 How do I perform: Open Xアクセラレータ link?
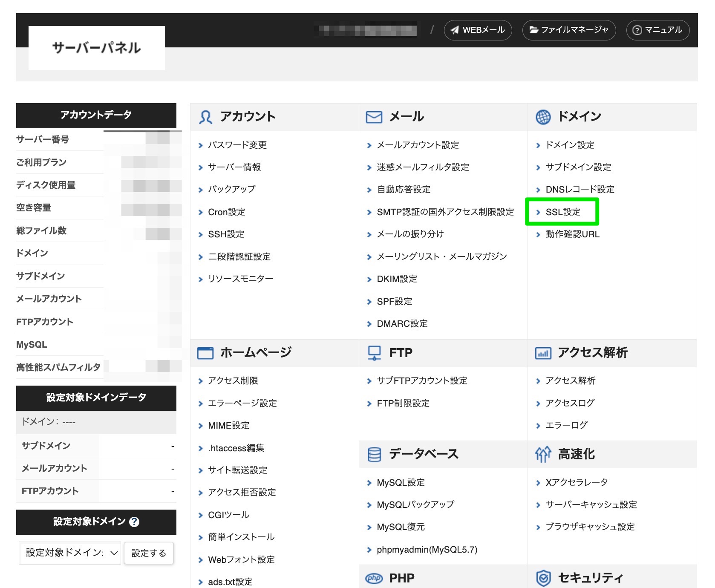[x=577, y=482]
